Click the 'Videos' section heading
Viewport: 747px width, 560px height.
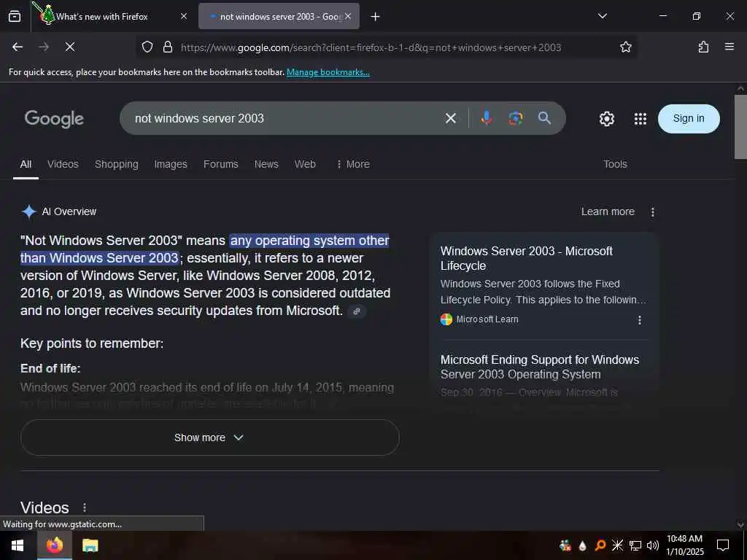[44, 507]
